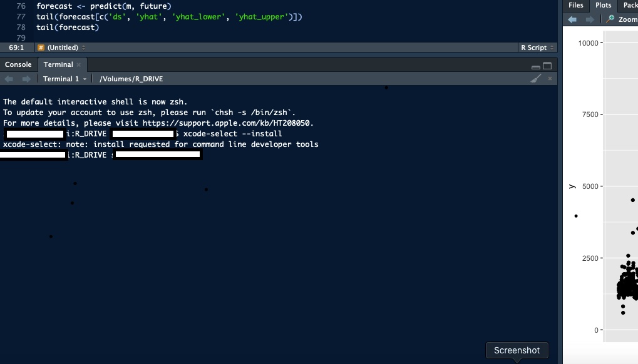Click the Screenshot tooltip label

coord(517,350)
